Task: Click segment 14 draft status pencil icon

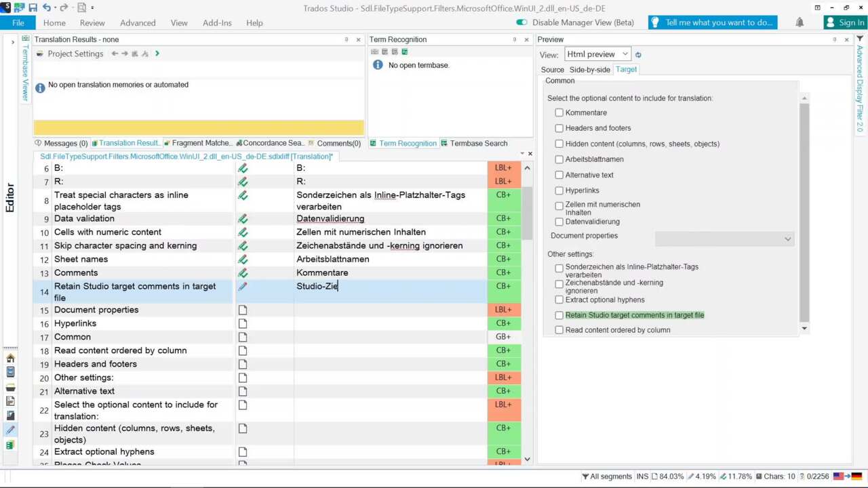Action: pyautogui.click(x=243, y=286)
